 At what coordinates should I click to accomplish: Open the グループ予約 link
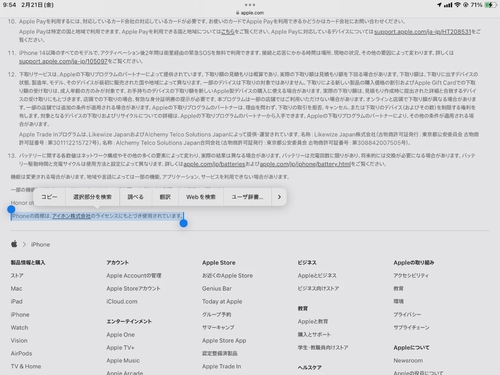[x=217, y=315]
